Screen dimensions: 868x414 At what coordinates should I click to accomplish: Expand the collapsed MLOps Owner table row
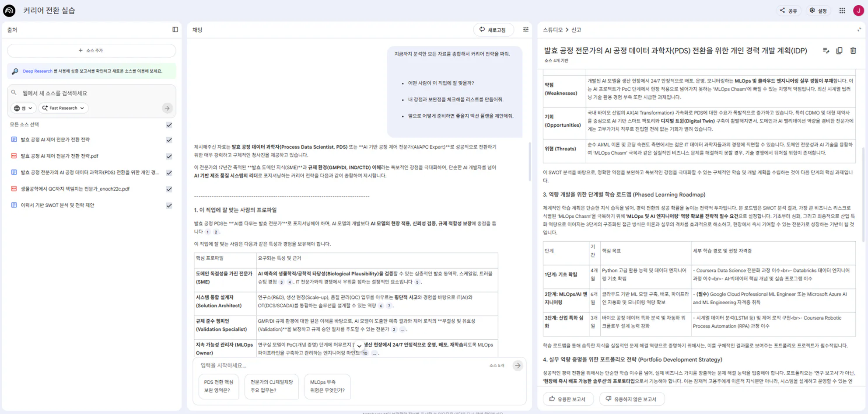(359, 346)
